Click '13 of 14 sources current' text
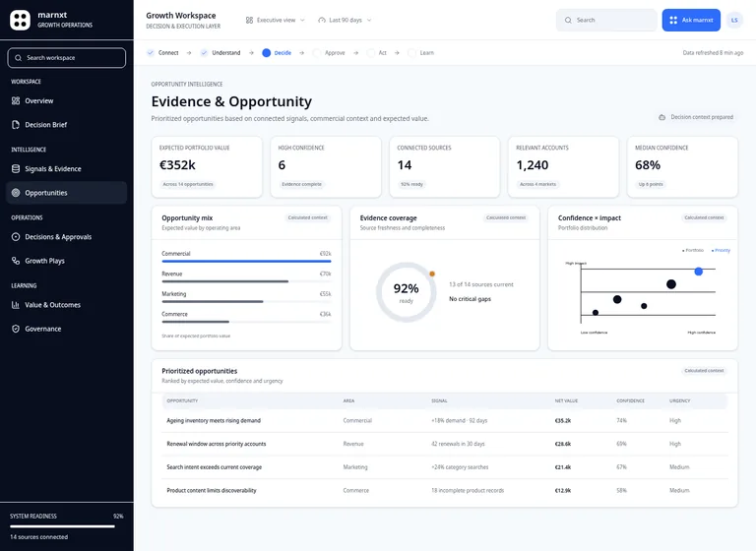Image resolution: width=756 pixels, height=551 pixels. [481, 284]
